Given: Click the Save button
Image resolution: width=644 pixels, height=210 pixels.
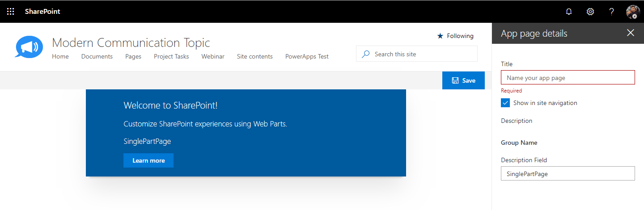Looking at the screenshot, I should (463, 80).
